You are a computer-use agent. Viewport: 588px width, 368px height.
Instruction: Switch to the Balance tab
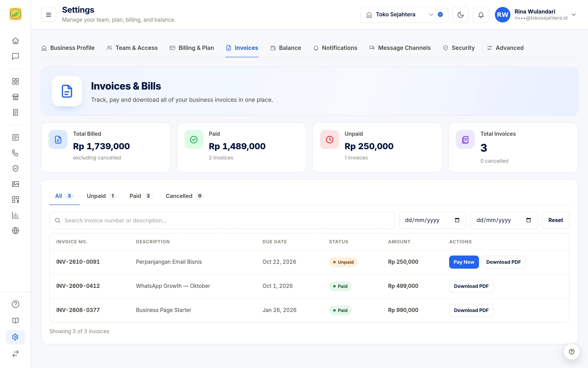point(286,48)
